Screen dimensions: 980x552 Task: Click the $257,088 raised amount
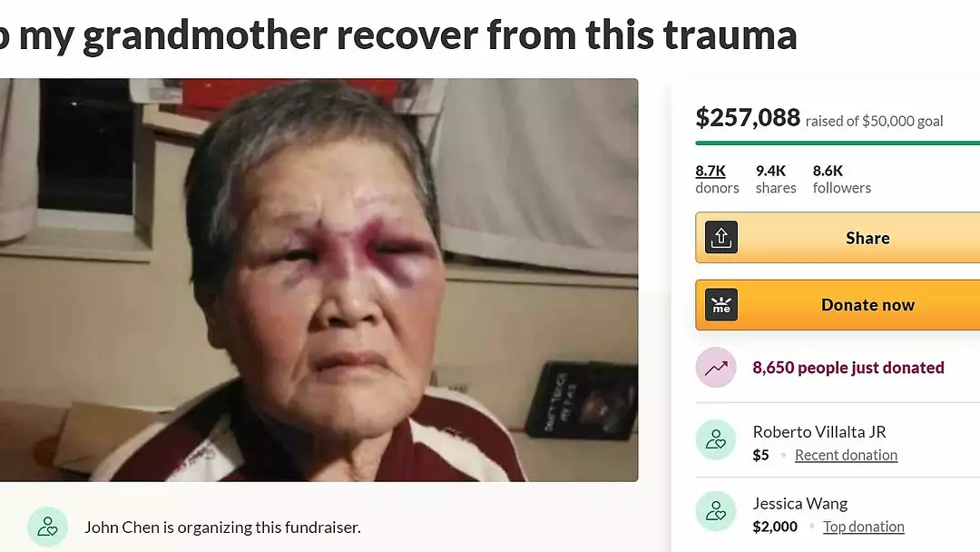(748, 117)
